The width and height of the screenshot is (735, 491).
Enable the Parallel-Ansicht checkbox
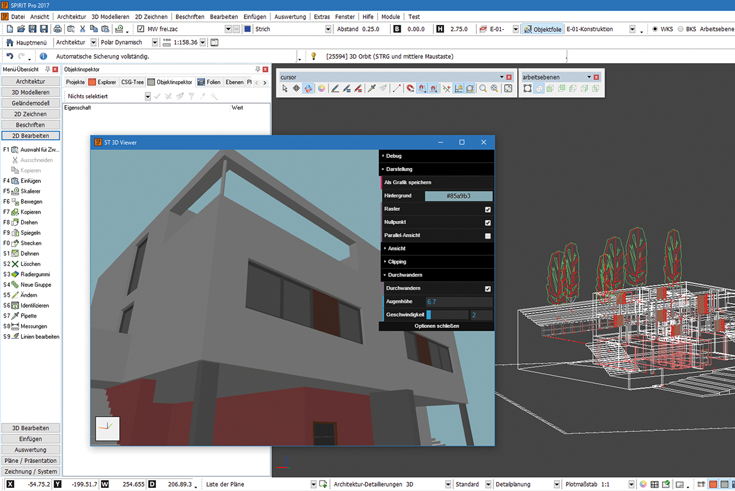(487, 236)
